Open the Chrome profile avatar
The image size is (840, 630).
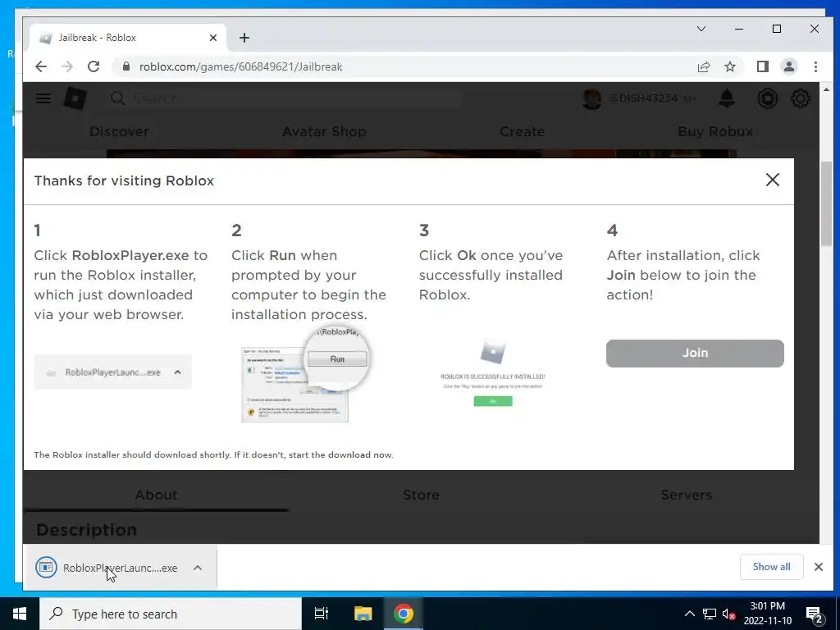pos(788,66)
